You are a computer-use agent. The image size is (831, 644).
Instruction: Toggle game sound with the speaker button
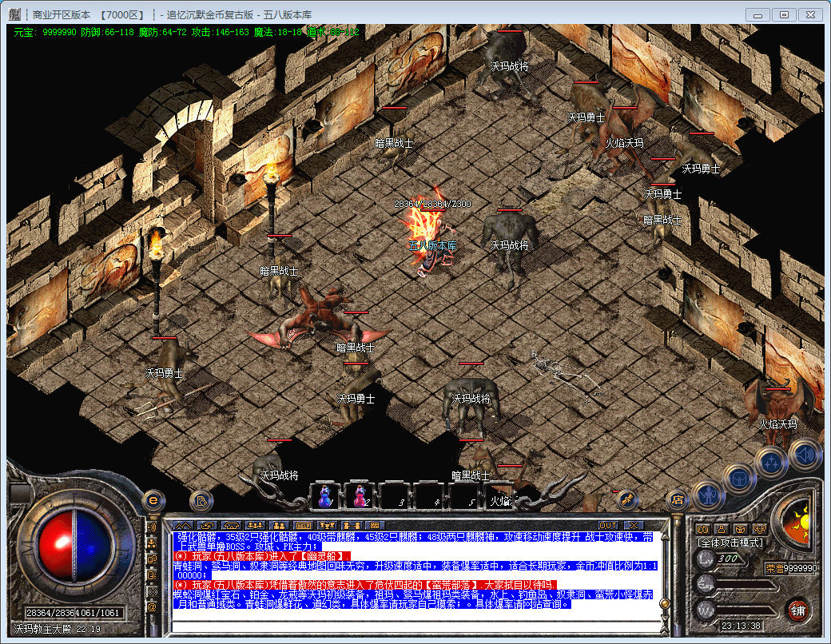tap(805, 455)
